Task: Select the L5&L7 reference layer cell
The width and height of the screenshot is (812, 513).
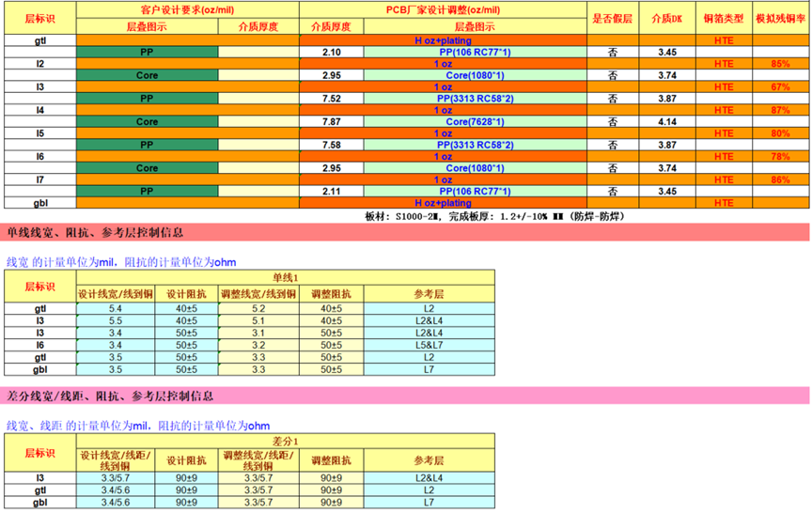Action: click(x=428, y=345)
